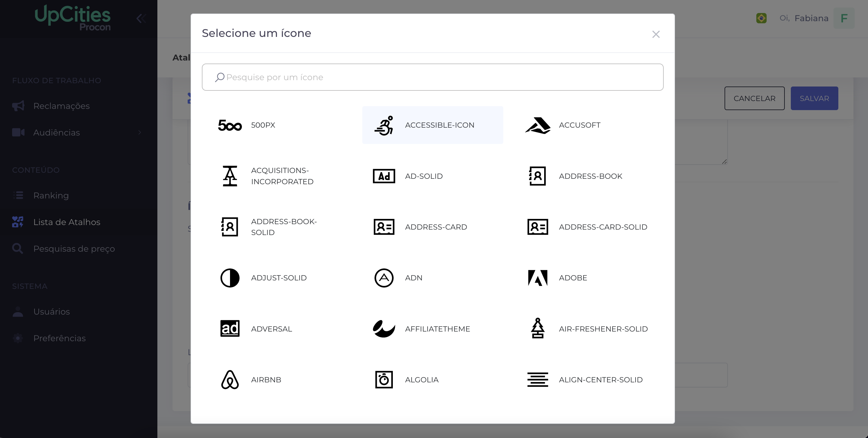Viewport: 868px width, 438px height.
Task: Click the Brazil flag language selector
Action: point(761,18)
